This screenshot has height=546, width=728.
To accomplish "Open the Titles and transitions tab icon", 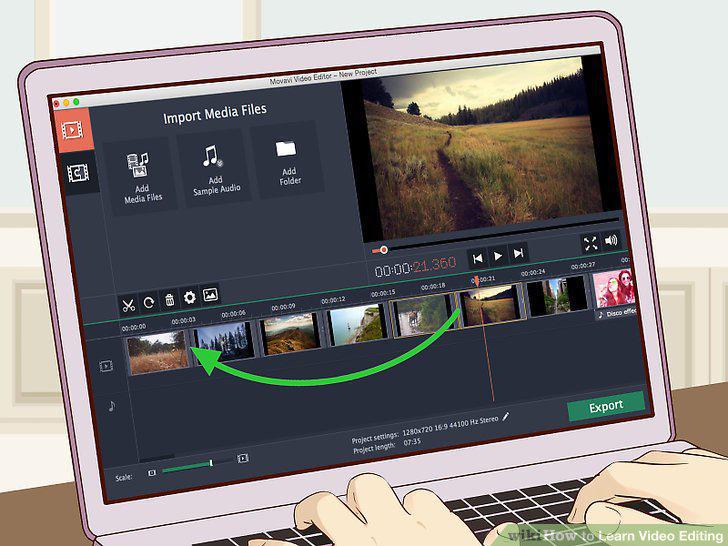I will click(x=78, y=173).
